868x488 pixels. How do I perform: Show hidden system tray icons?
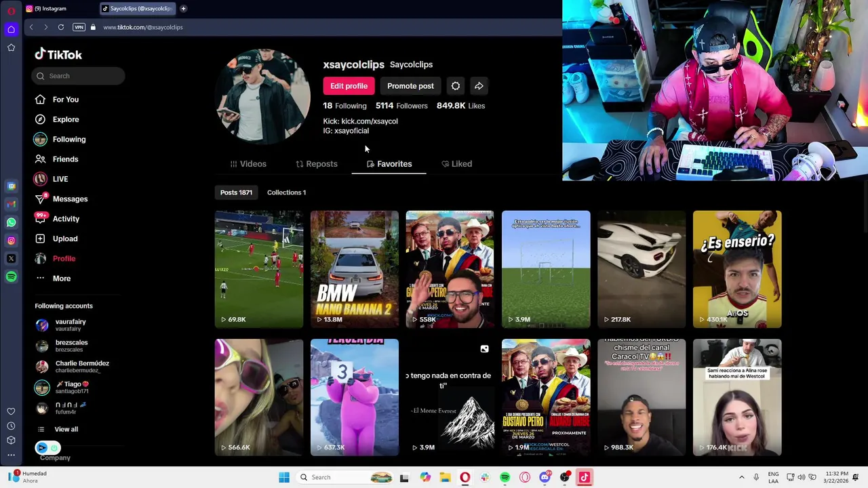click(741, 477)
